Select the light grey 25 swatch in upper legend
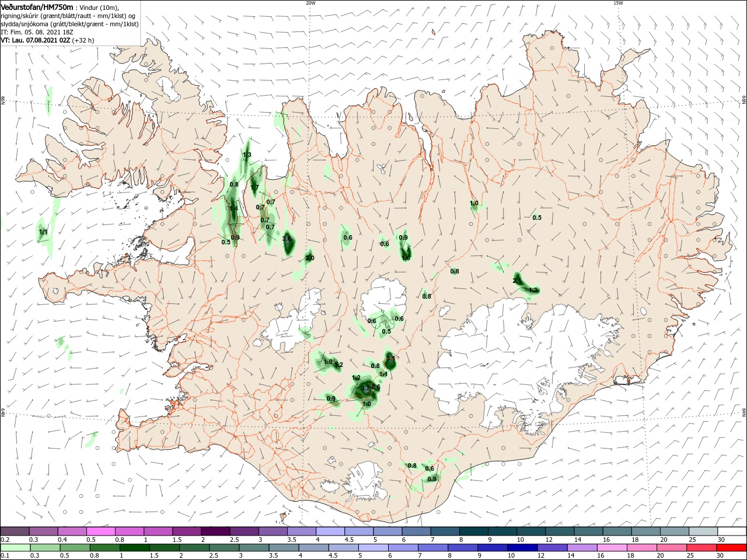747x560 pixels. tap(703, 531)
